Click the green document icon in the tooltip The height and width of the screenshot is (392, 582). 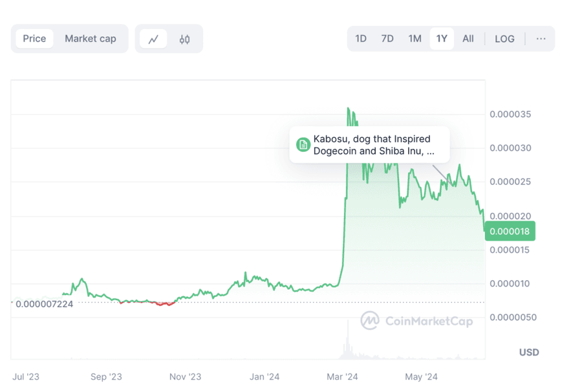301,144
